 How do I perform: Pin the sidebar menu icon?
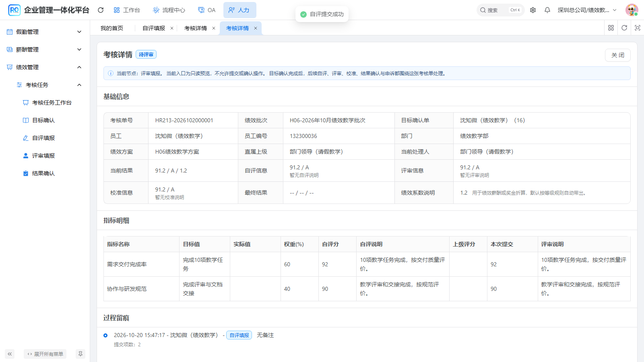tap(80, 354)
